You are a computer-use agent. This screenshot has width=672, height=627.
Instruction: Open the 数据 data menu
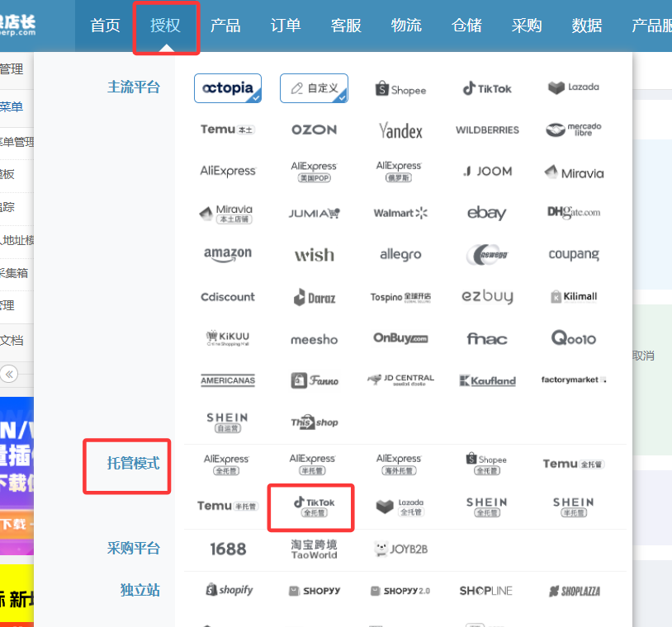[x=587, y=26]
